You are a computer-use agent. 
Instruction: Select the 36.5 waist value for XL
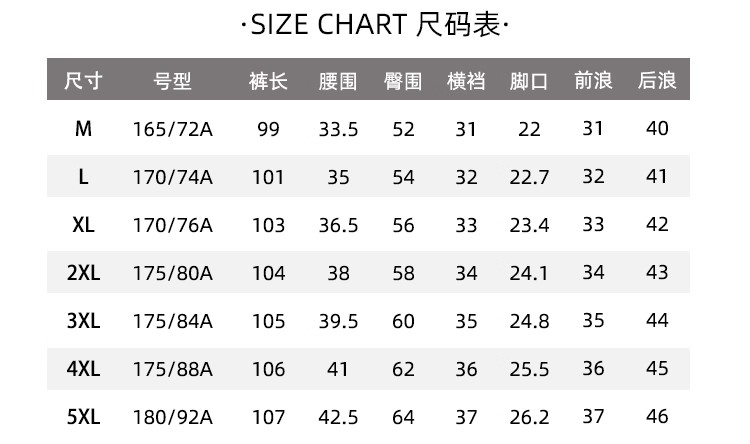[x=338, y=225]
